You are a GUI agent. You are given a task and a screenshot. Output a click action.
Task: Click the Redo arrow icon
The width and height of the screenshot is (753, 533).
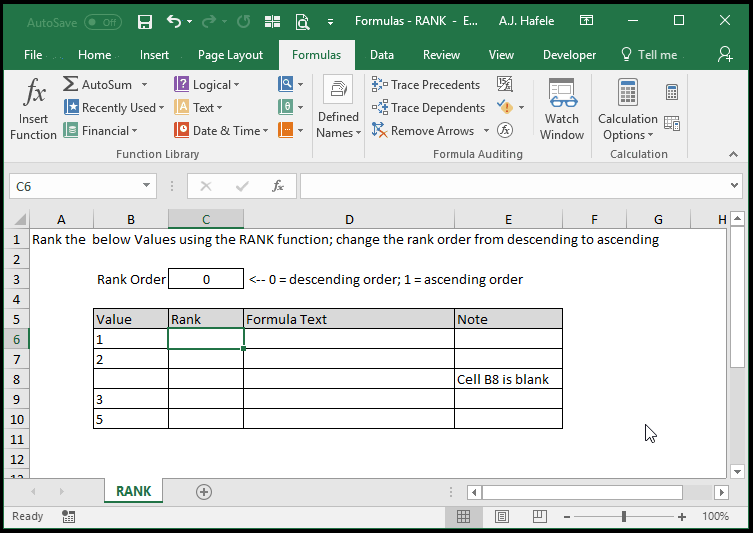pos(209,21)
